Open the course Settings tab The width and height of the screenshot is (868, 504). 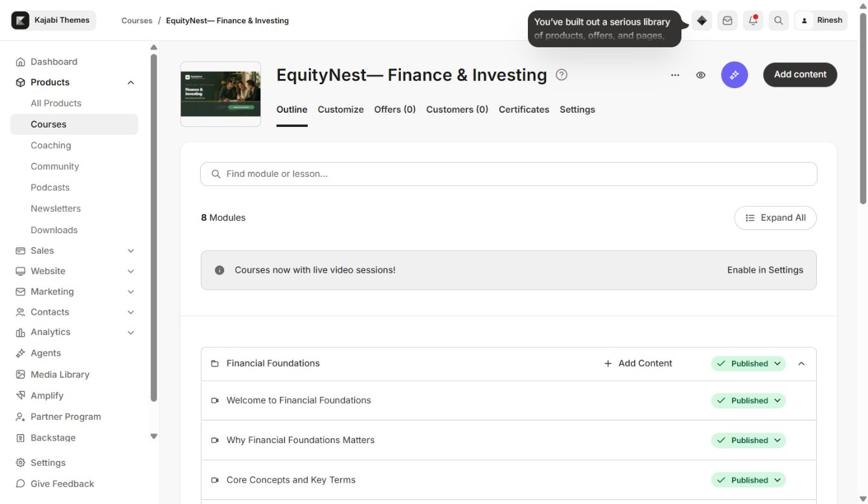point(577,109)
